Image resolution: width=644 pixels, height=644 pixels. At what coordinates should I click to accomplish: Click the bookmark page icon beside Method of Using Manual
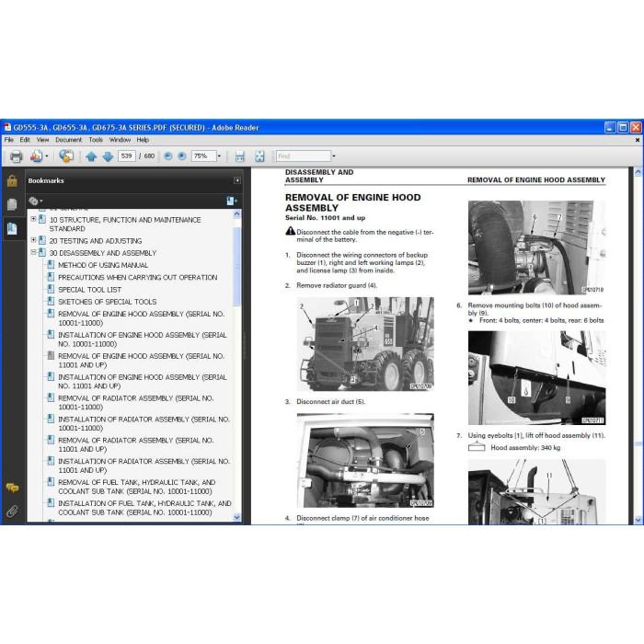tap(51, 265)
